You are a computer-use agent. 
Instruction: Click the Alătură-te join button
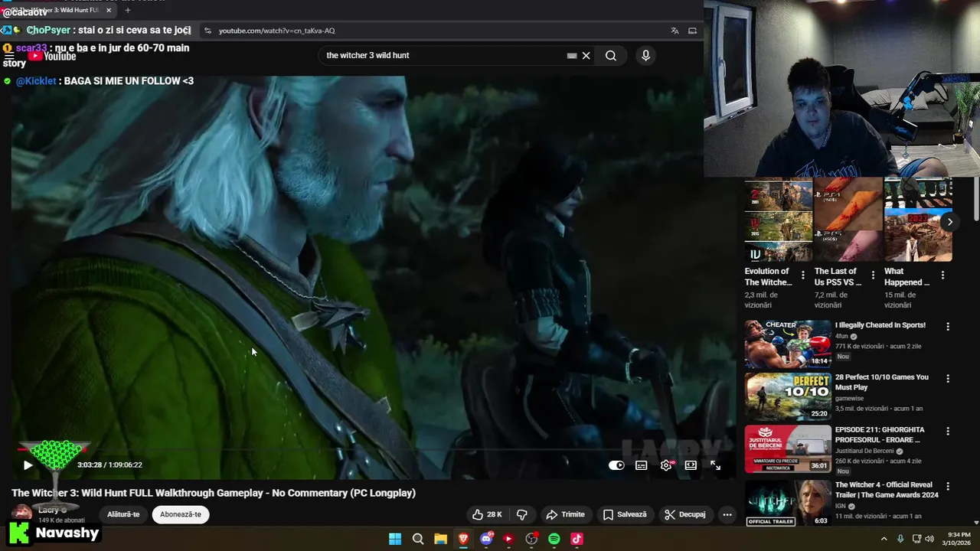123,514
